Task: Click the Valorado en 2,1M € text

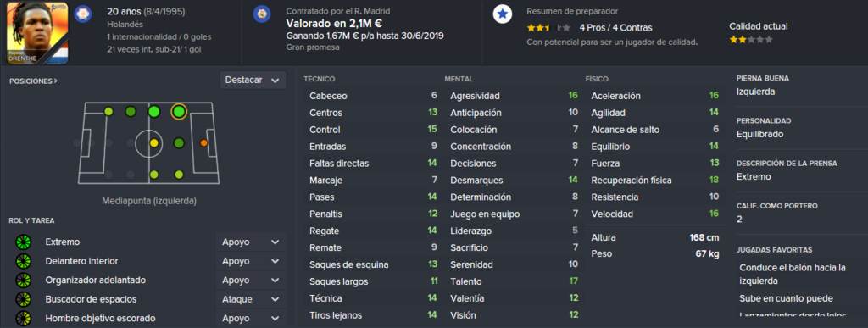Action: tap(334, 23)
